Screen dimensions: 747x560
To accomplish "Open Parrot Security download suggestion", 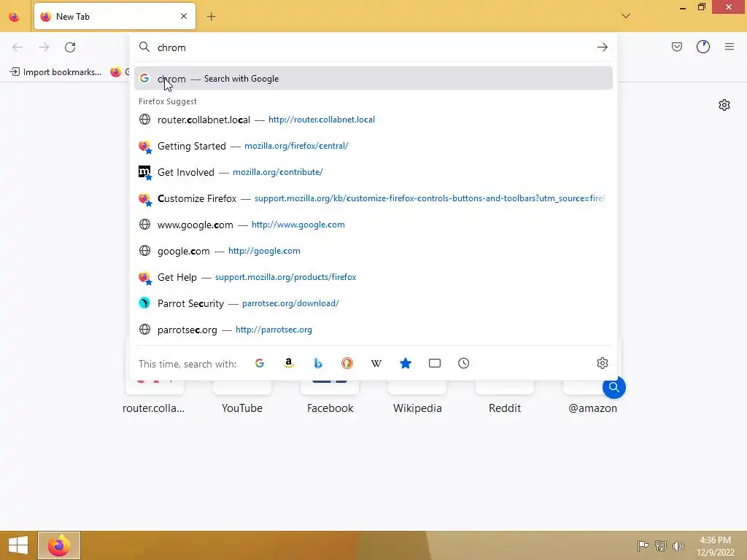I will pos(373,303).
